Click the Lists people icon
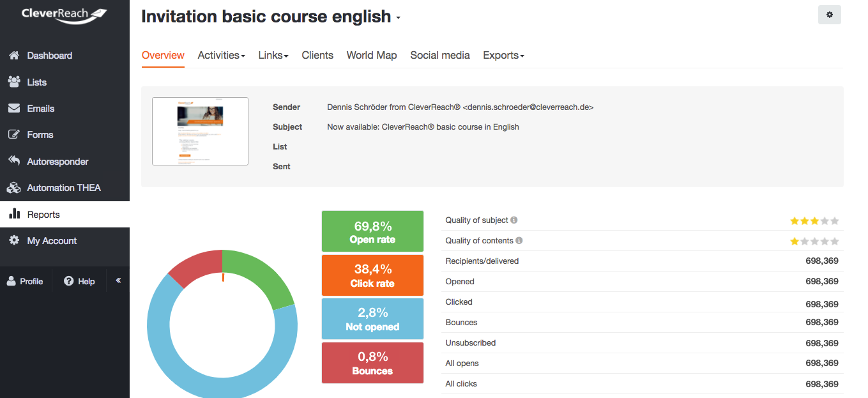Image resolution: width=868 pixels, height=398 pixels. tap(14, 82)
